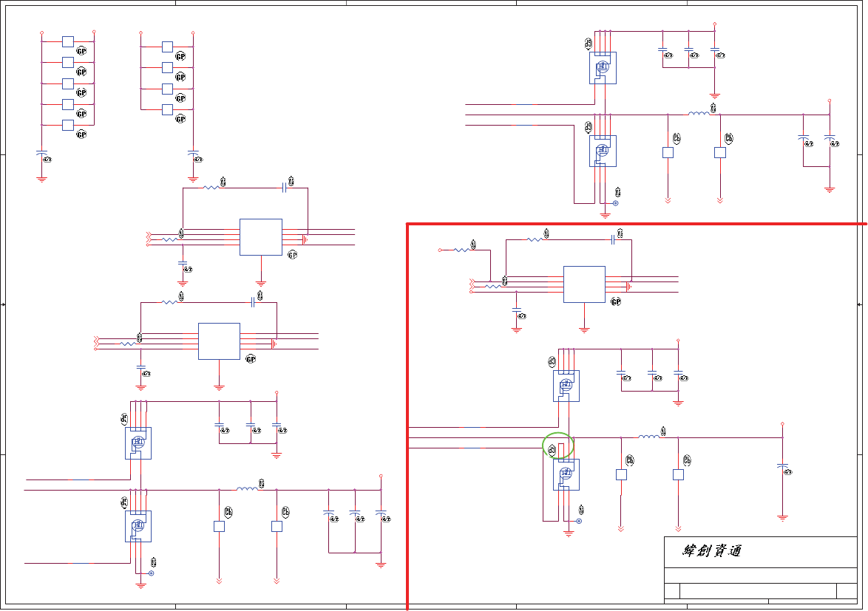Click the test point circle below the red-region MOSFET
This screenshot has height=611, width=868.
(x=579, y=521)
